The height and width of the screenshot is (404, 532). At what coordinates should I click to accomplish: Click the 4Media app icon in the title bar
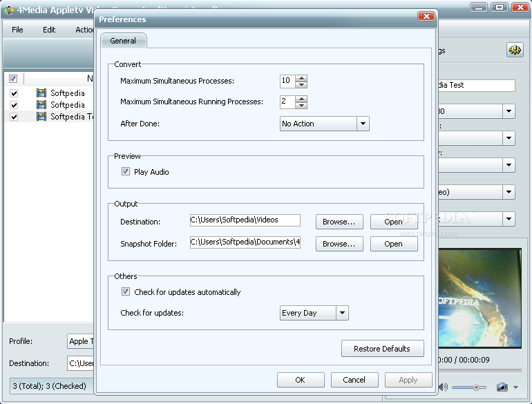[8, 10]
